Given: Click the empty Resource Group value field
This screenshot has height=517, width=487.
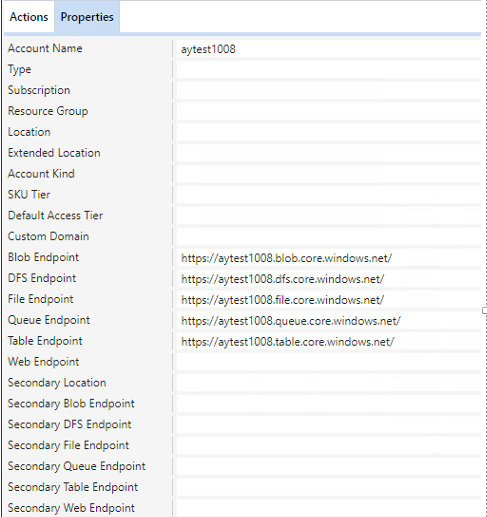Looking at the screenshot, I should [328, 111].
